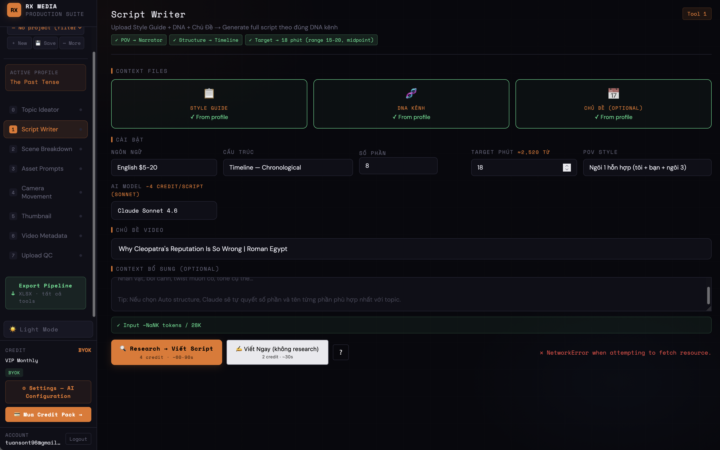Click Viết Ngay (không research) button
The height and width of the screenshot is (450, 720).
277,352
